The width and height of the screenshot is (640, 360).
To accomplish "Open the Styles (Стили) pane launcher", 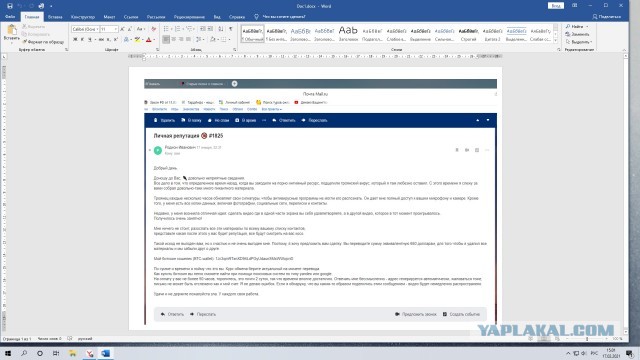I will click(559, 50).
